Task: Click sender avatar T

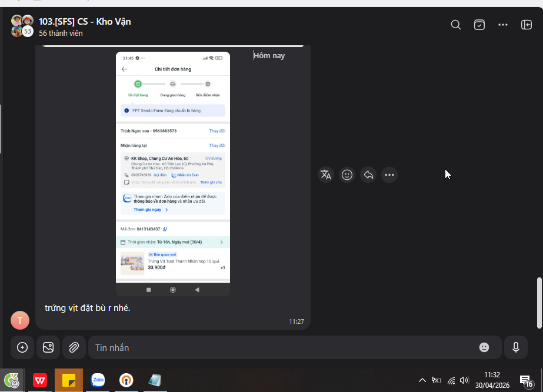Action: (x=20, y=320)
